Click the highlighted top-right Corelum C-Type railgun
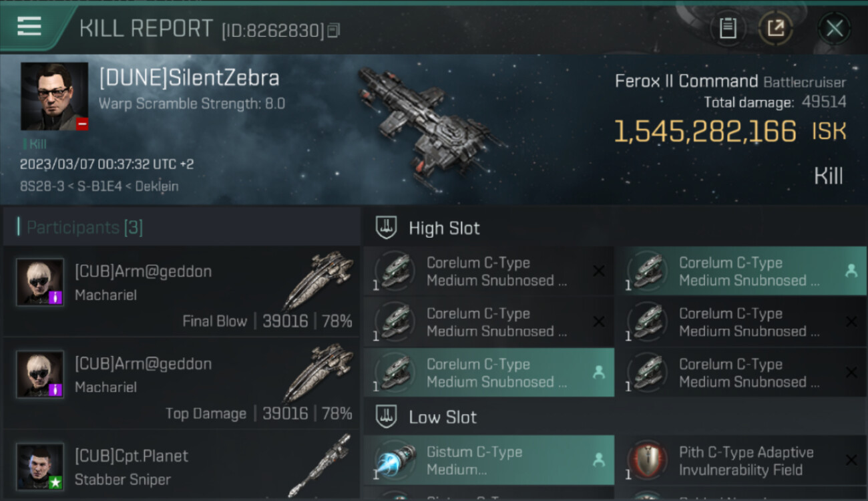Screen dimensions: 868x501 (x=741, y=271)
